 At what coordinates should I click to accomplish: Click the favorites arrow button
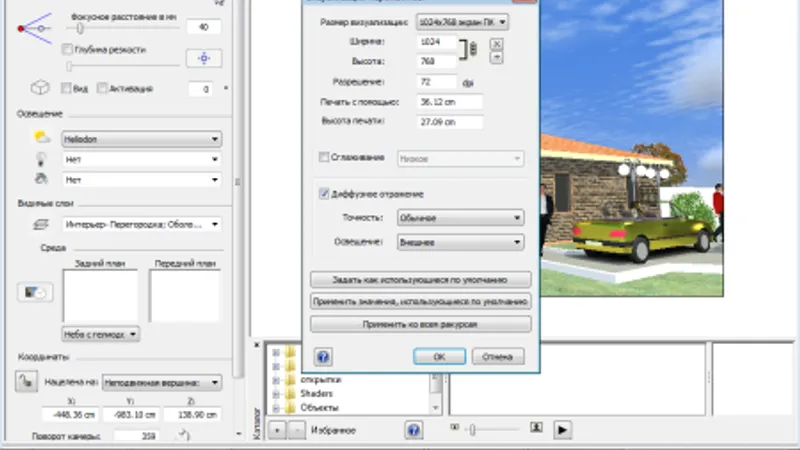click(277, 430)
